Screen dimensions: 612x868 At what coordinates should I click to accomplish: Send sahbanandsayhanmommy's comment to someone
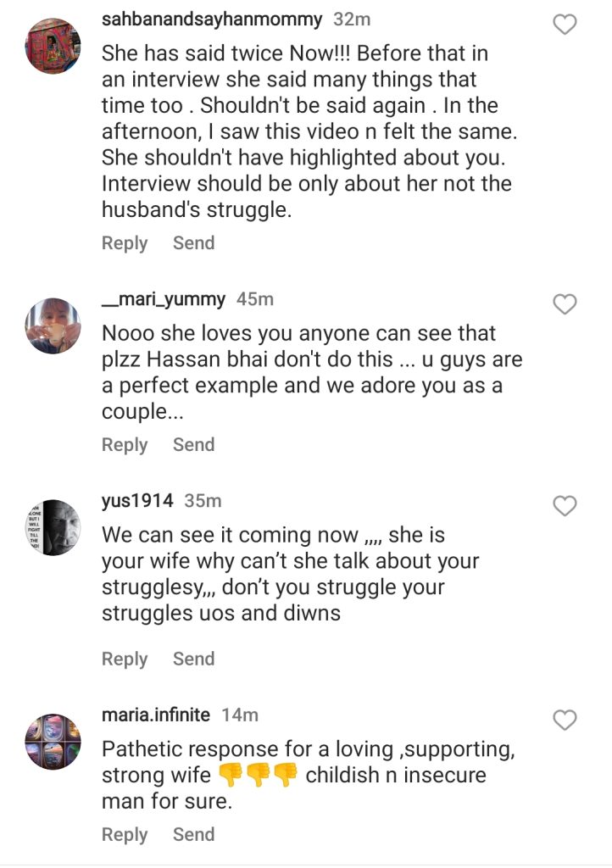(193, 243)
